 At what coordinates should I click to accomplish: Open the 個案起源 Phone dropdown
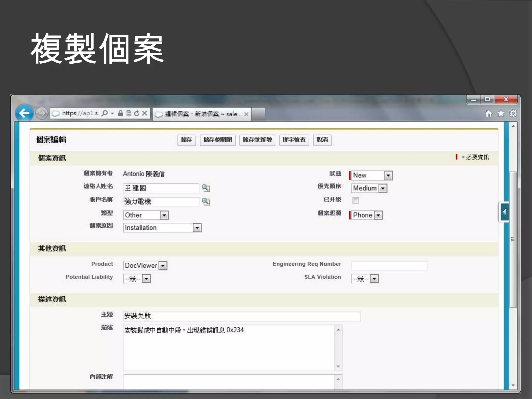pyautogui.click(x=367, y=215)
